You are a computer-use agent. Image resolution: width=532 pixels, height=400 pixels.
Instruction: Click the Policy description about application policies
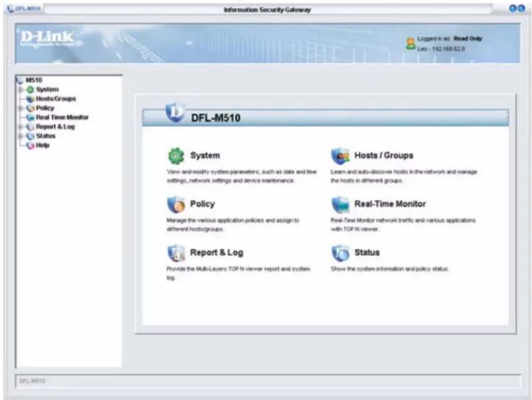(x=233, y=225)
